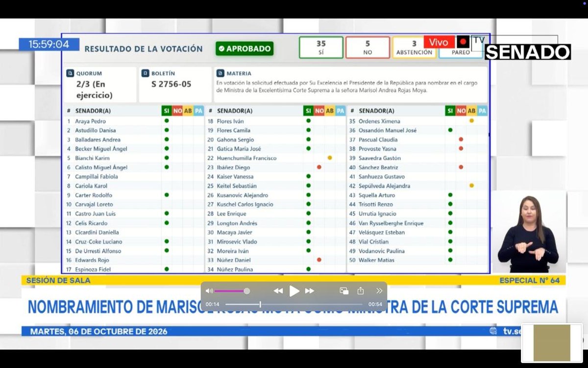Select senator row Ossandón Manuel José
The image size is (588, 368).
point(417,131)
